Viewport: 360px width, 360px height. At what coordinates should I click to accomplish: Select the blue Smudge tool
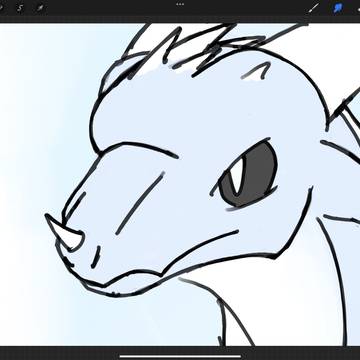pyautogui.click(x=339, y=8)
